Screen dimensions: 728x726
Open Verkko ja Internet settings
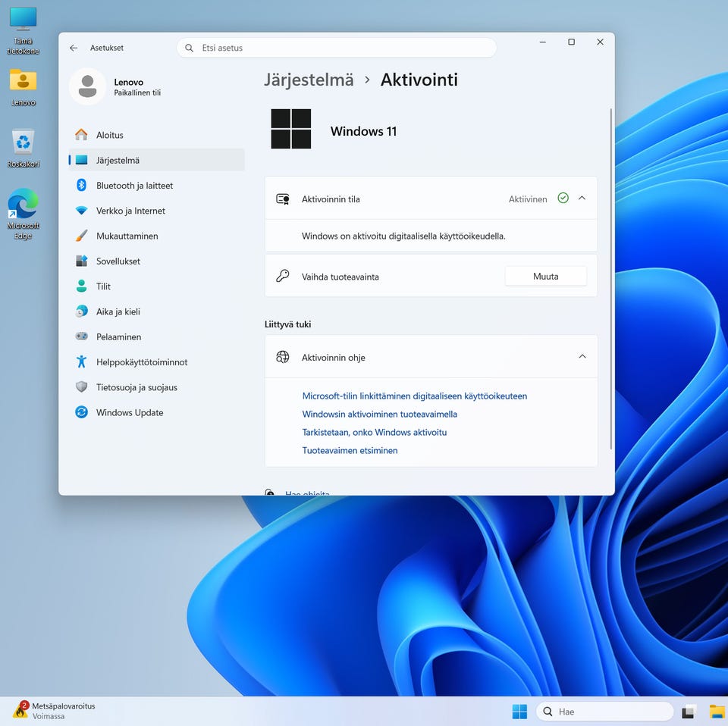(156, 211)
